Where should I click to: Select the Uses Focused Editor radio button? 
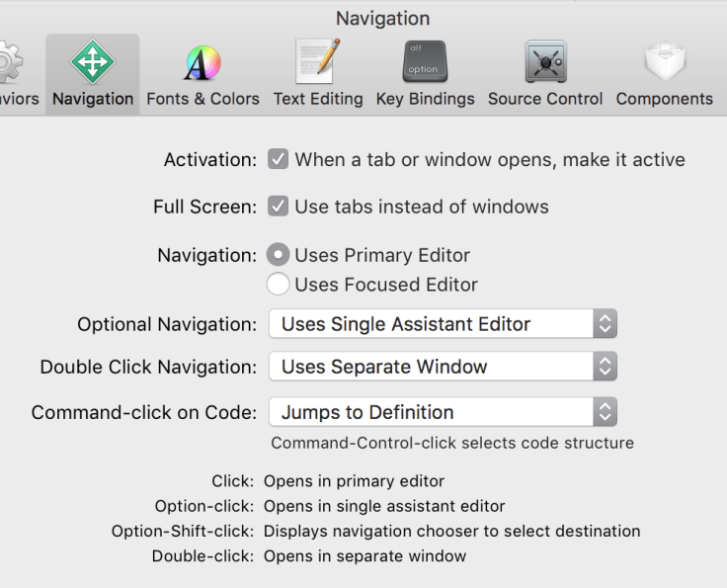pyautogui.click(x=279, y=285)
